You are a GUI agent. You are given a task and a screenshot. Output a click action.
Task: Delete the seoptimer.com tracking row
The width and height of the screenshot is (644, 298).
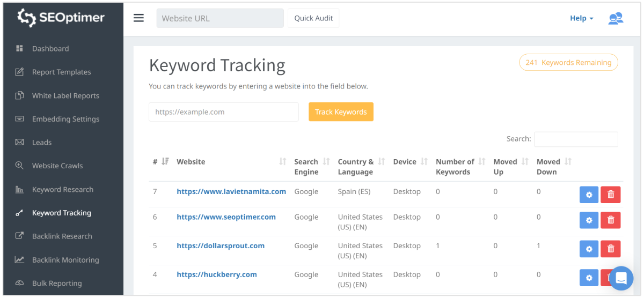610,220
